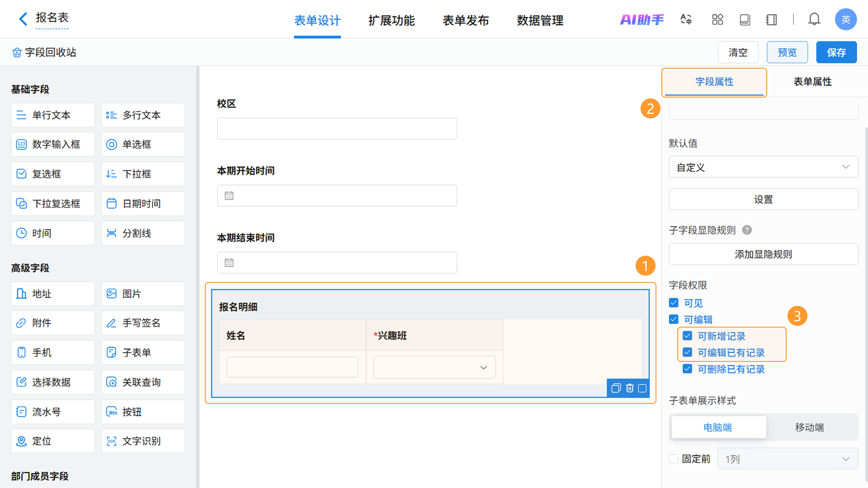Add a 时间 field
Image resolution: width=868 pixels, height=488 pixels.
coord(53,233)
